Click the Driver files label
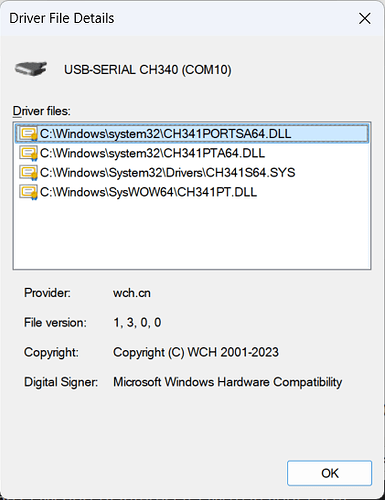 click(x=42, y=111)
